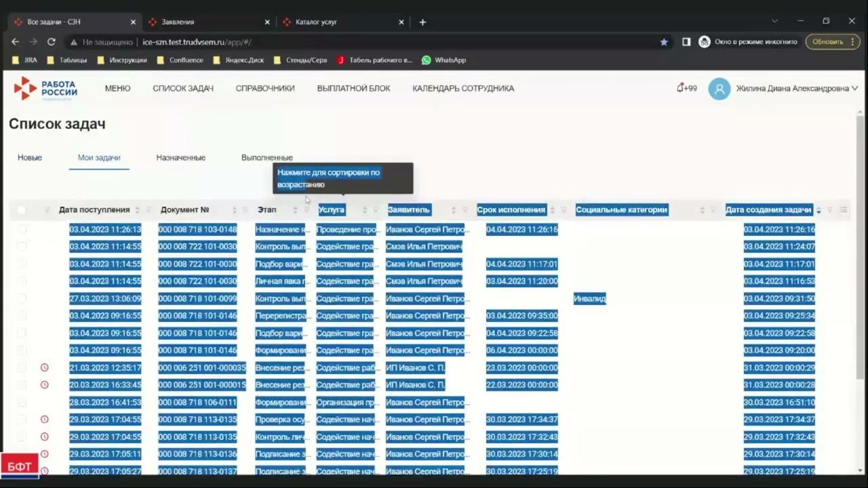The image size is (868, 488).
Task: Open filter for Социальные категории column
Action: pos(713,210)
